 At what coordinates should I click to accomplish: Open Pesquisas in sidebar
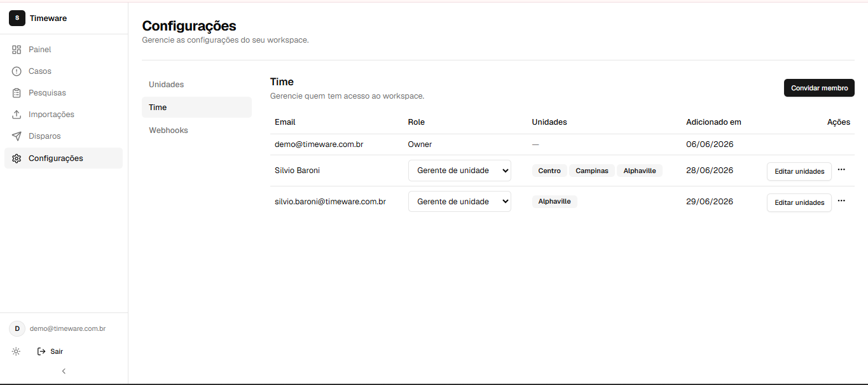[x=64, y=93]
